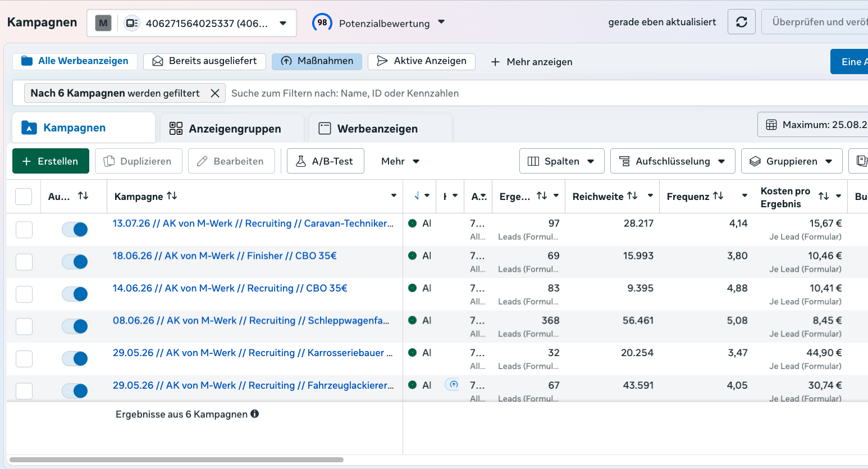Check the Karrosseriebauer row checkbox
868x469 pixels.
[24, 358]
